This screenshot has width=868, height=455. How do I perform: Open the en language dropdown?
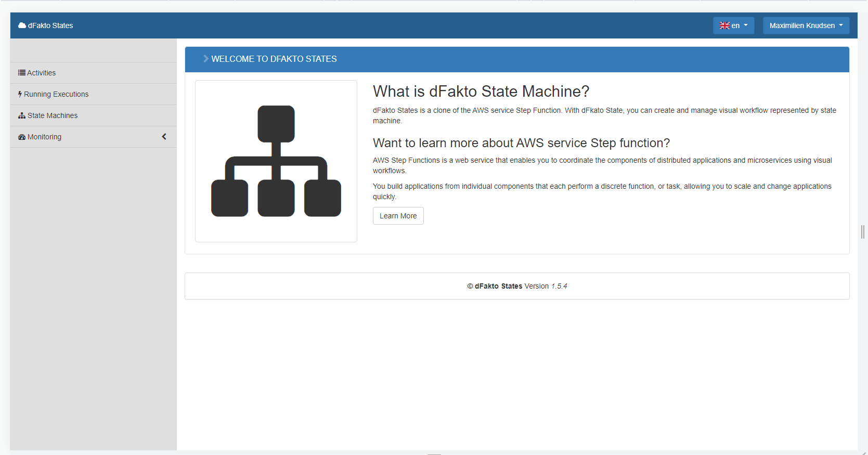tap(733, 25)
